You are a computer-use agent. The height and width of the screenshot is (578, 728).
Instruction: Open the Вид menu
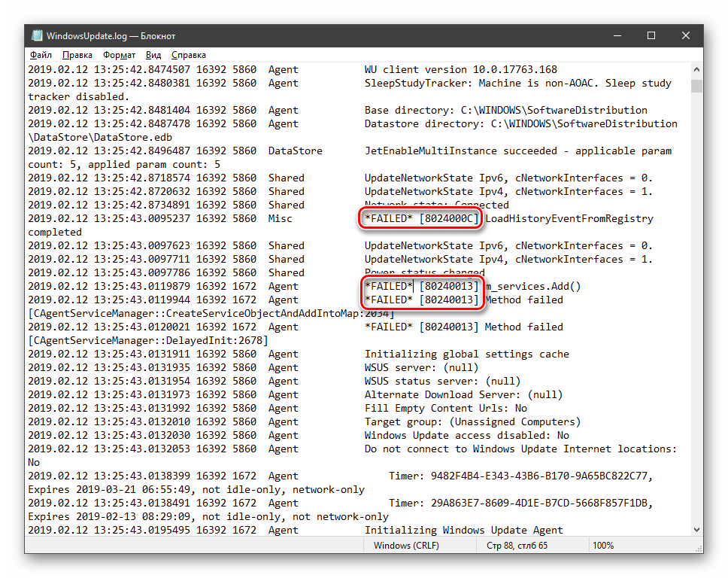pyautogui.click(x=153, y=55)
